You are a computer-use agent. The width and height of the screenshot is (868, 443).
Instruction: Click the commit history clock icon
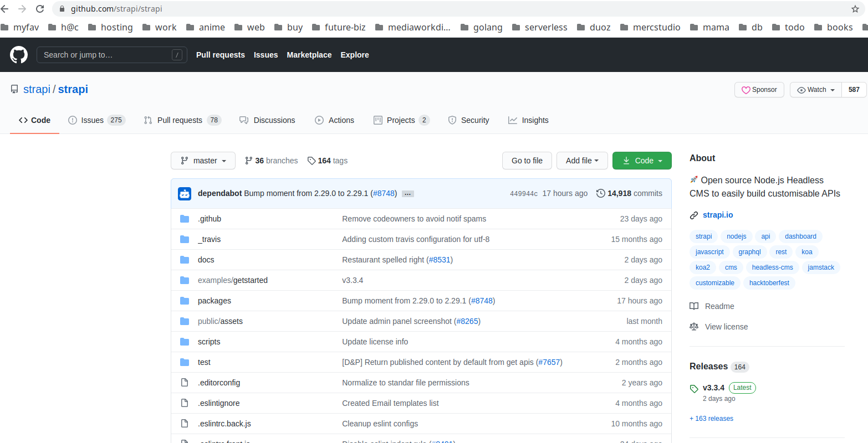pyautogui.click(x=600, y=193)
